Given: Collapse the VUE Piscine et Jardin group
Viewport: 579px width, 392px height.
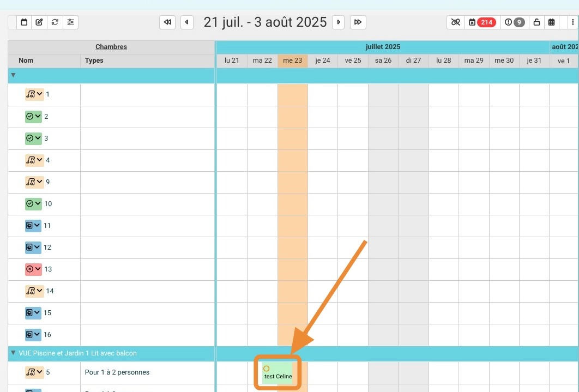Looking at the screenshot, I should tap(13, 353).
